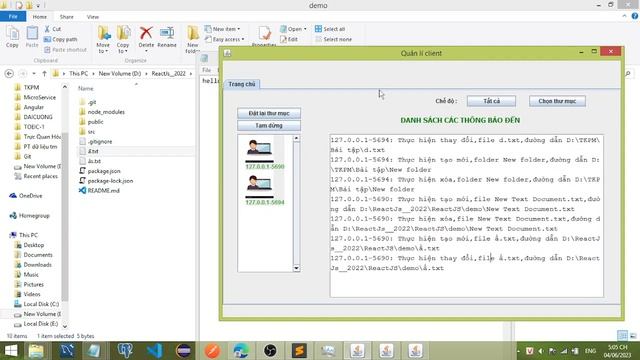Open the Easy access dropdown
Viewport: 640px width, 360px height.
tap(224, 39)
